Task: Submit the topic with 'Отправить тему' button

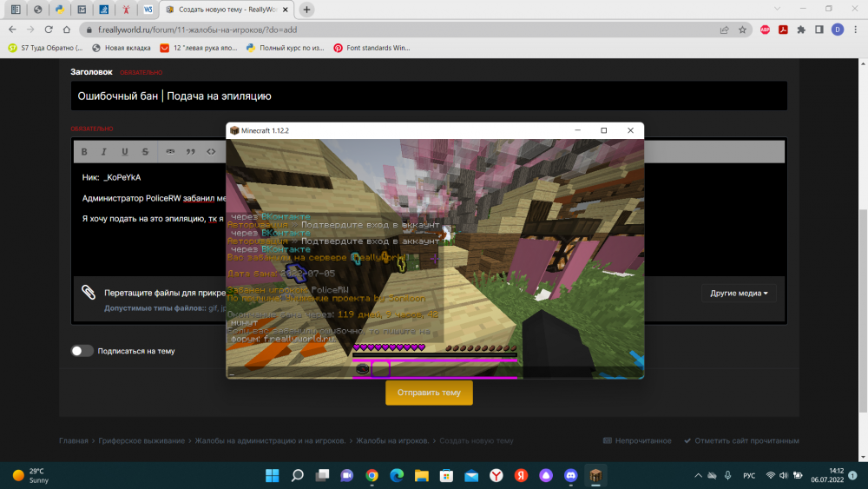Action: [x=429, y=393]
